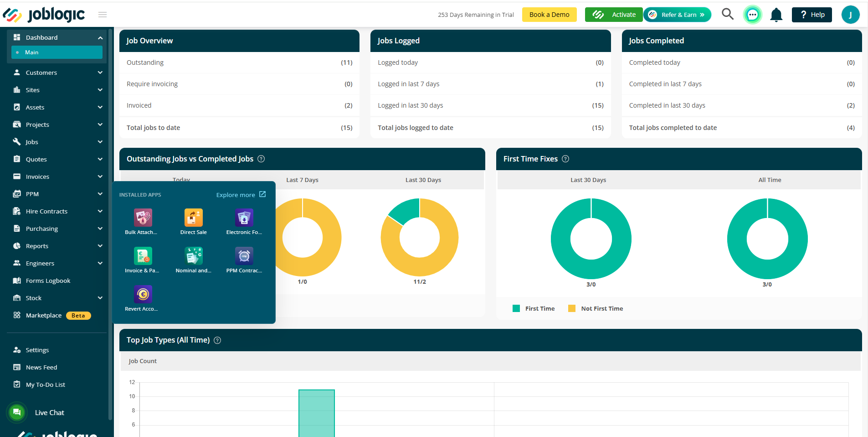The image size is (868, 437).
Task: Open the Revert Acco... app icon
Action: point(143,294)
